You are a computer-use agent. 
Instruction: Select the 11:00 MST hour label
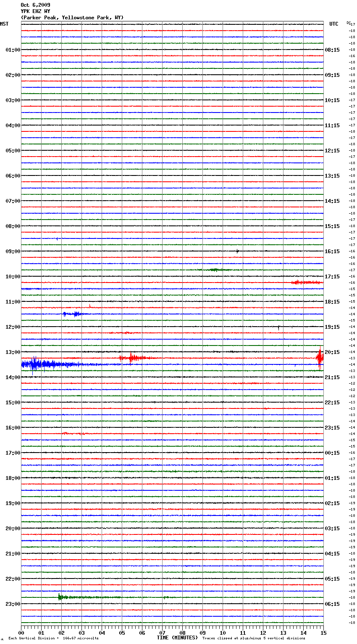pyautogui.click(x=13, y=302)
